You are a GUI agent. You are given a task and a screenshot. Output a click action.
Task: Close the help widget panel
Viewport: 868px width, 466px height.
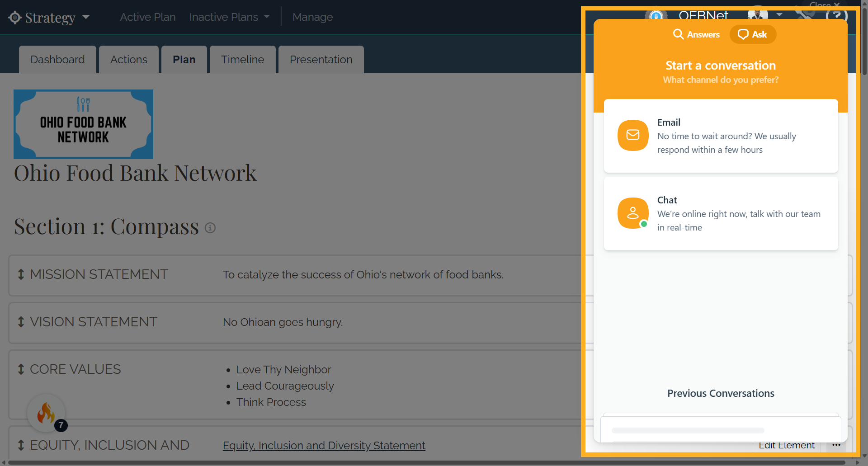coord(825,5)
